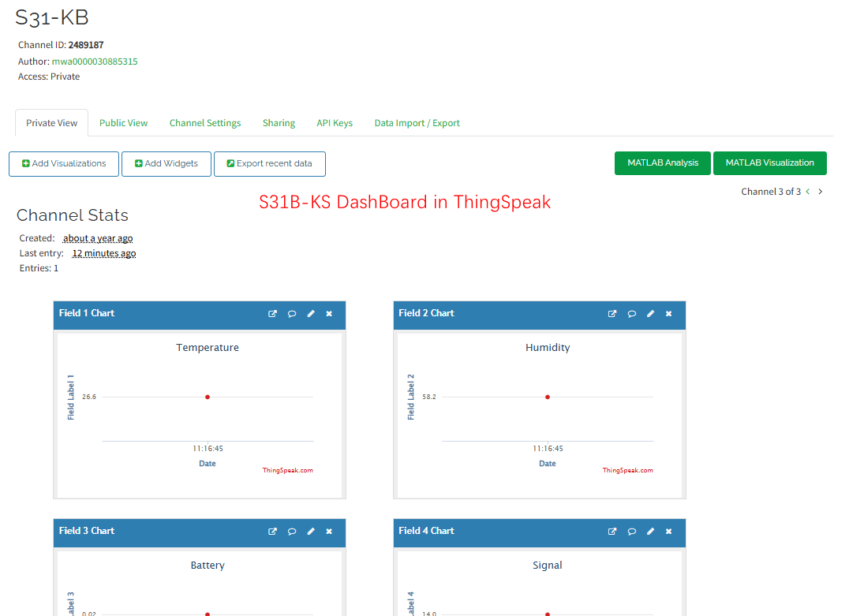
Task: Click Export recent data button
Action: tap(270, 163)
